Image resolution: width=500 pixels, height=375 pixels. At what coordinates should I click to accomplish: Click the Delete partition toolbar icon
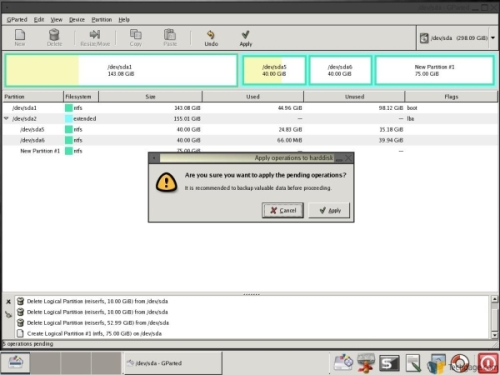pos(54,37)
